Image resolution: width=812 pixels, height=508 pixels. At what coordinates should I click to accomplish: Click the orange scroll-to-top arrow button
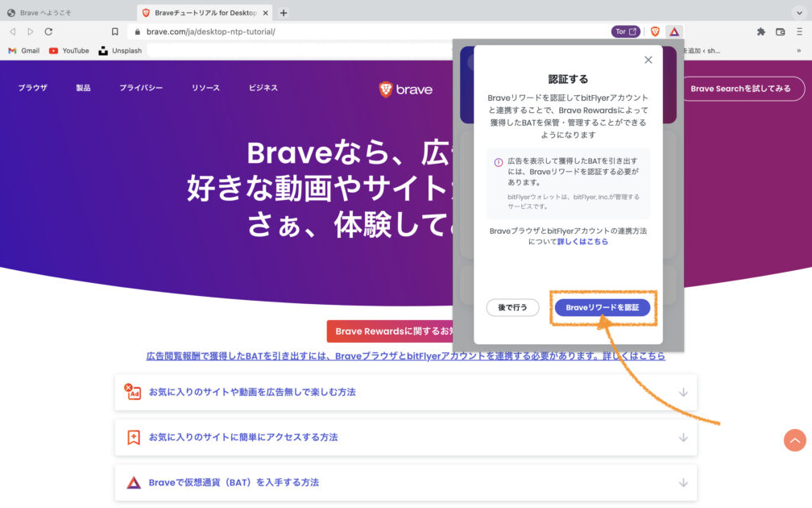coord(794,439)
